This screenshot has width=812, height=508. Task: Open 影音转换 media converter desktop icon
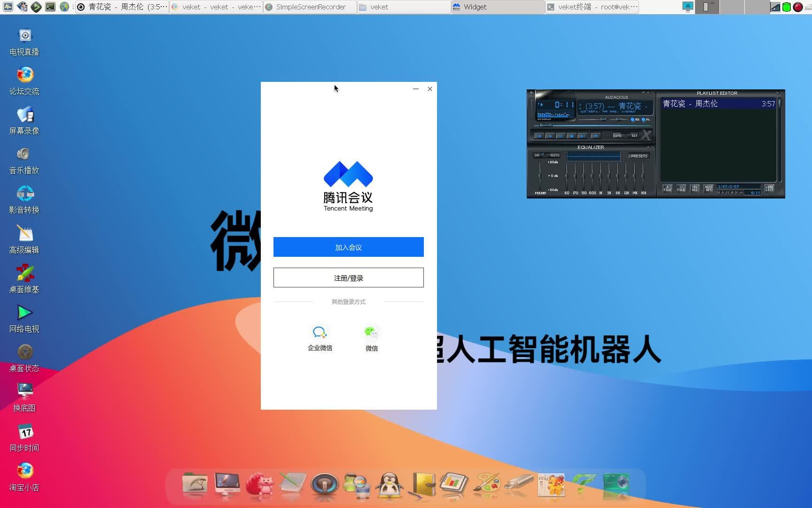(x=24, y=200)
